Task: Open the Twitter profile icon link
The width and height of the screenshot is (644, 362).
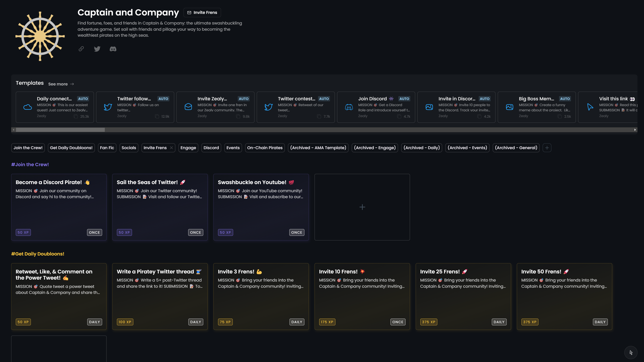Action: (x=97, y=49)
